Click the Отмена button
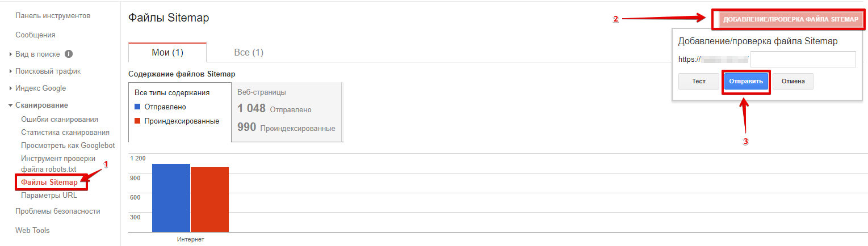 point(793,82)
